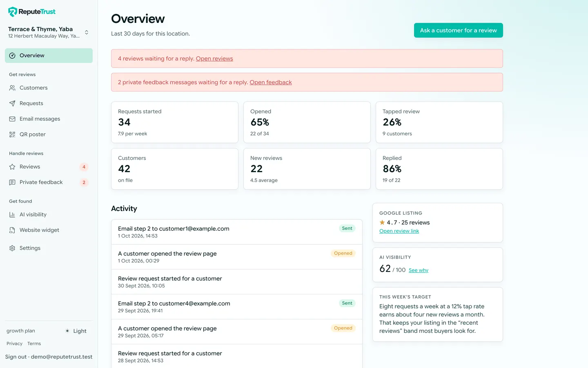
Task: Click the Private feedback message icon
Action: click(x=12, y=182)
